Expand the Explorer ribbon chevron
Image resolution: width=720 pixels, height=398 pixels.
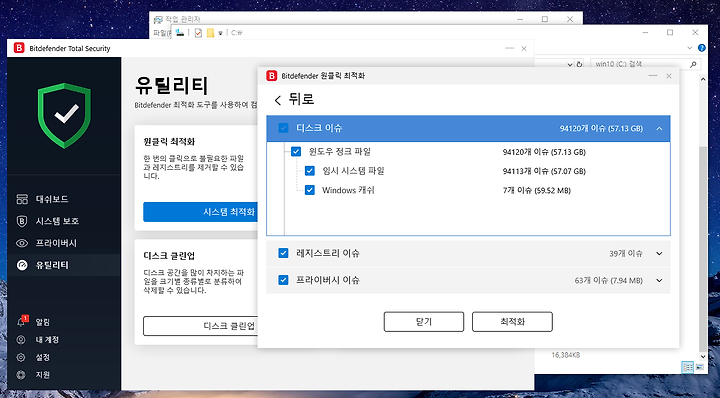pos(690,48)
